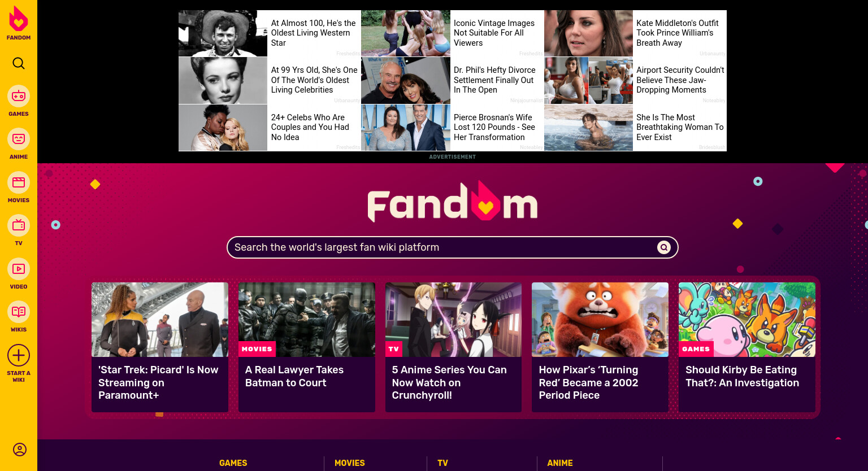Open 'Should Kirby Be Eating That?' article
This screenshot has height=471, width=868.
pos(747,347)
